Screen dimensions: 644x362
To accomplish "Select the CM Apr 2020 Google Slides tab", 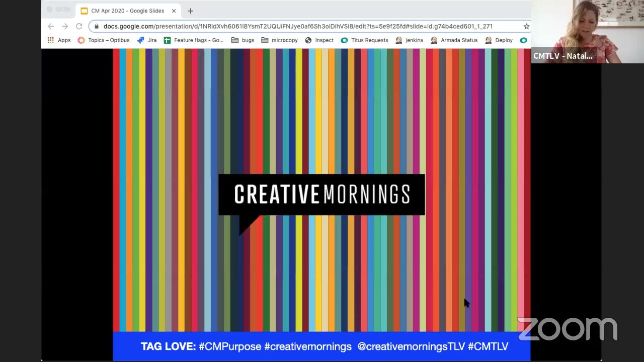I will pyautogui.click(x=128, y=11).
